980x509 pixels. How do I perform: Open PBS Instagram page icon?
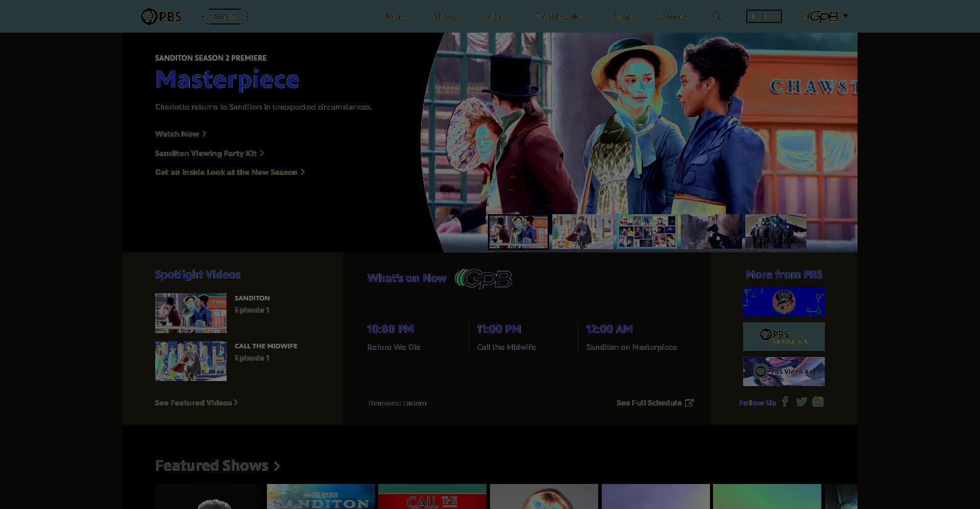(818, 402)
